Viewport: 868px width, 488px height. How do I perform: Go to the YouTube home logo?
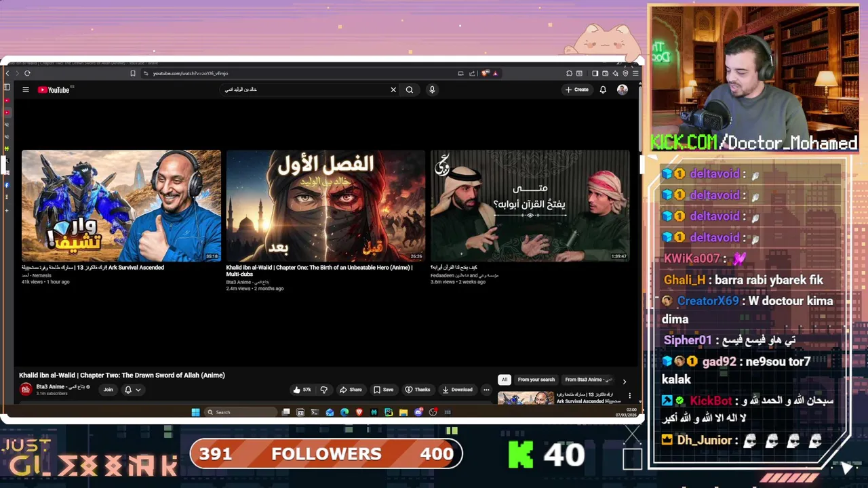point(54,89)
